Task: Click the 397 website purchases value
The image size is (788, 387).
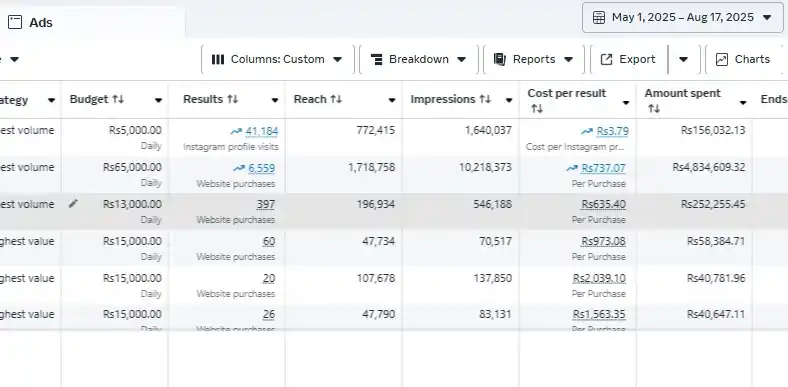Action: [266, 205]
